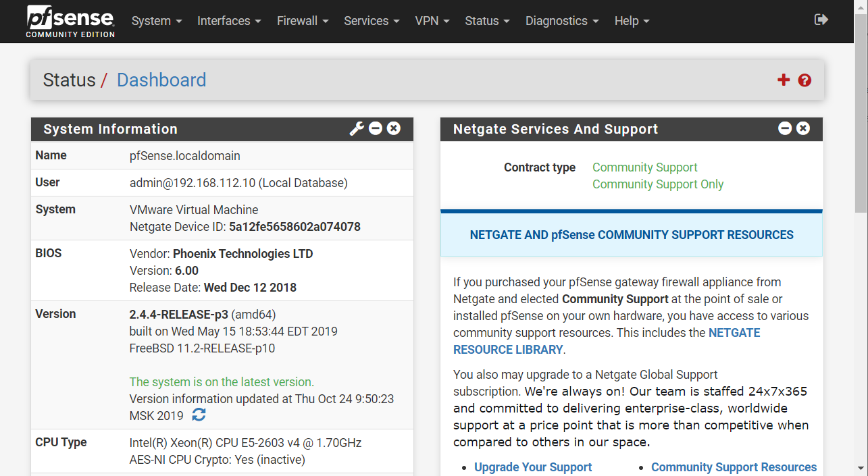Follow the Upgrade Your Support link
This screenshot has width=868, height=476.
coord(533,467)
